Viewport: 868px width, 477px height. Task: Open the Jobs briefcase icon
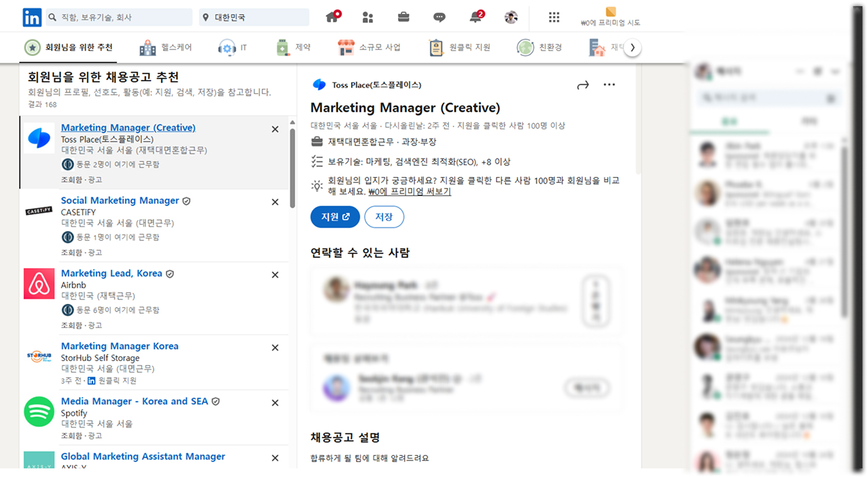click(x=404, y=17)
